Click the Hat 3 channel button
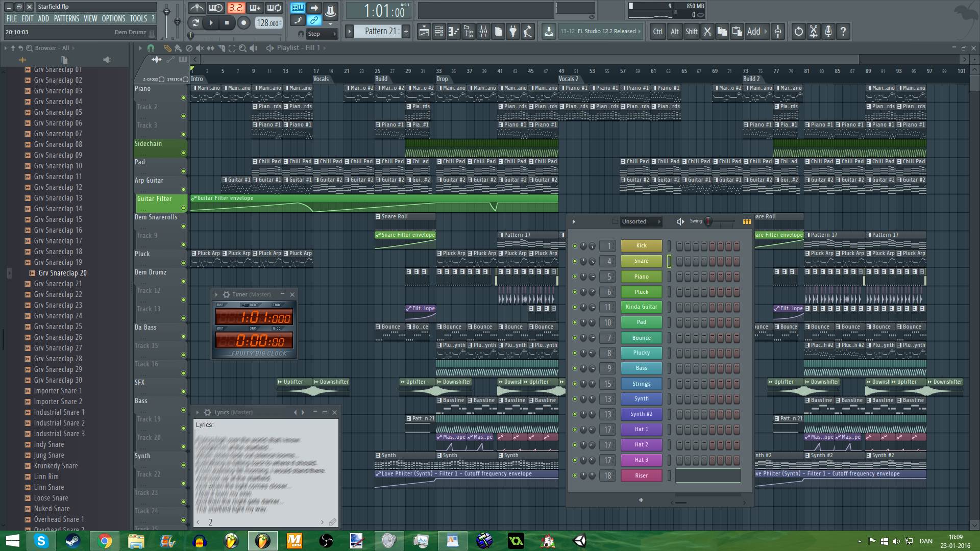This screenshot has height=551, width=980. (641, 460)
